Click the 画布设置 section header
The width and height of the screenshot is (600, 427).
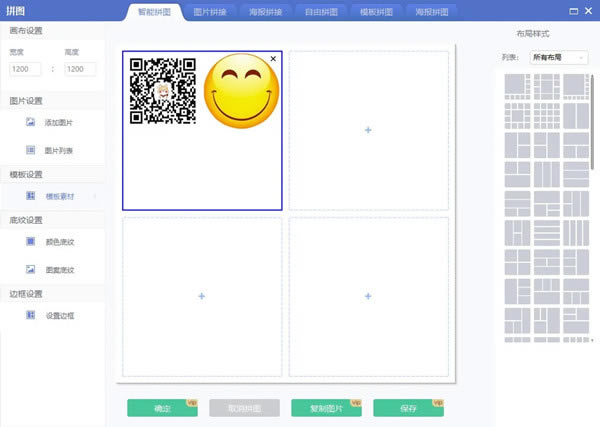tap(26, 31)
